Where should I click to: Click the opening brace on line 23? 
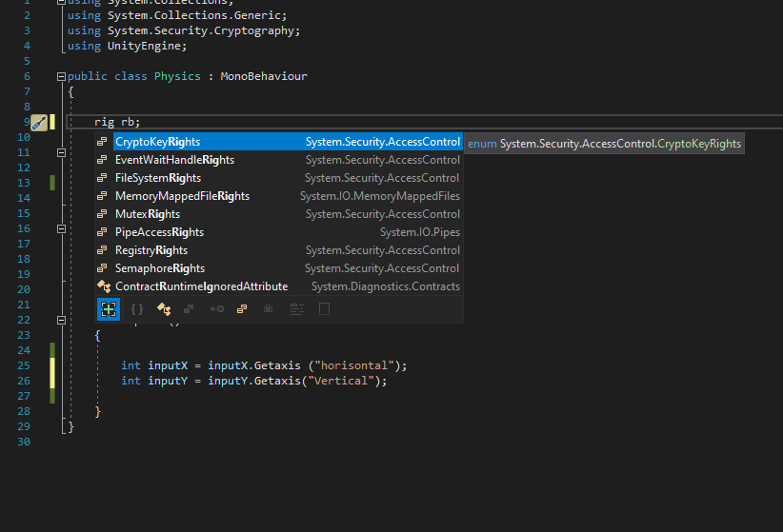[x=98, y=335]
